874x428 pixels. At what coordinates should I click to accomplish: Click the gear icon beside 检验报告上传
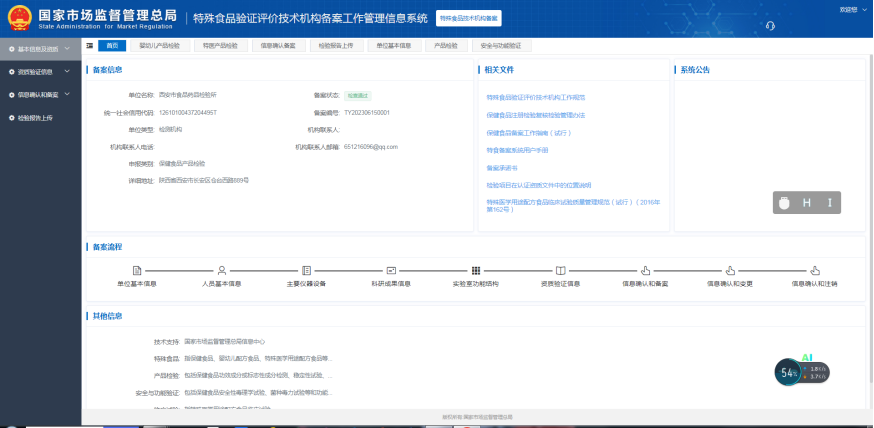[x=12, y=118]
